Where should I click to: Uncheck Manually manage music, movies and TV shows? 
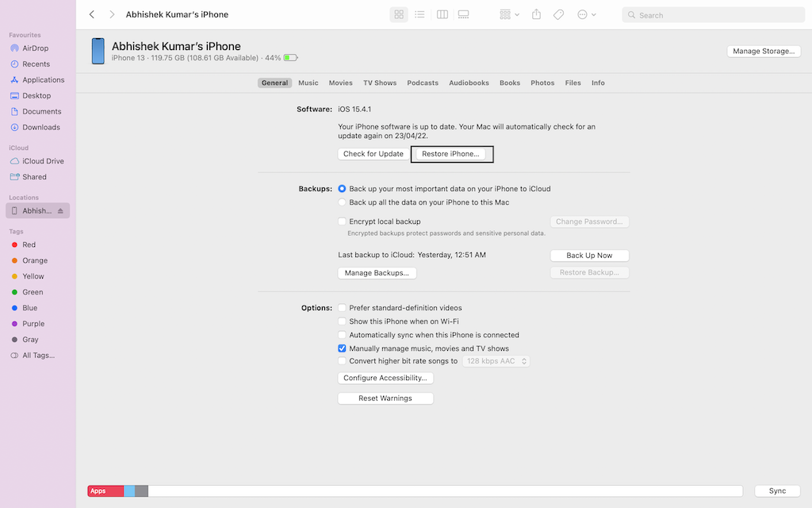pyautogui.click(x=342, y=348)
